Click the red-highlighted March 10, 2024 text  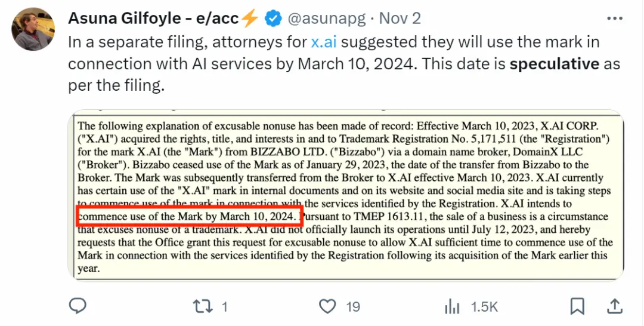[188, 216]
